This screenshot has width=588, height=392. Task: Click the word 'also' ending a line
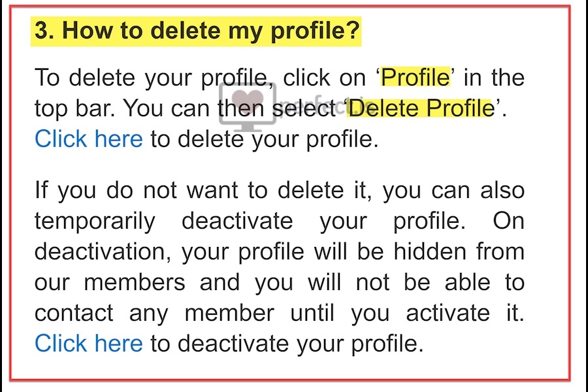(502, 190)
